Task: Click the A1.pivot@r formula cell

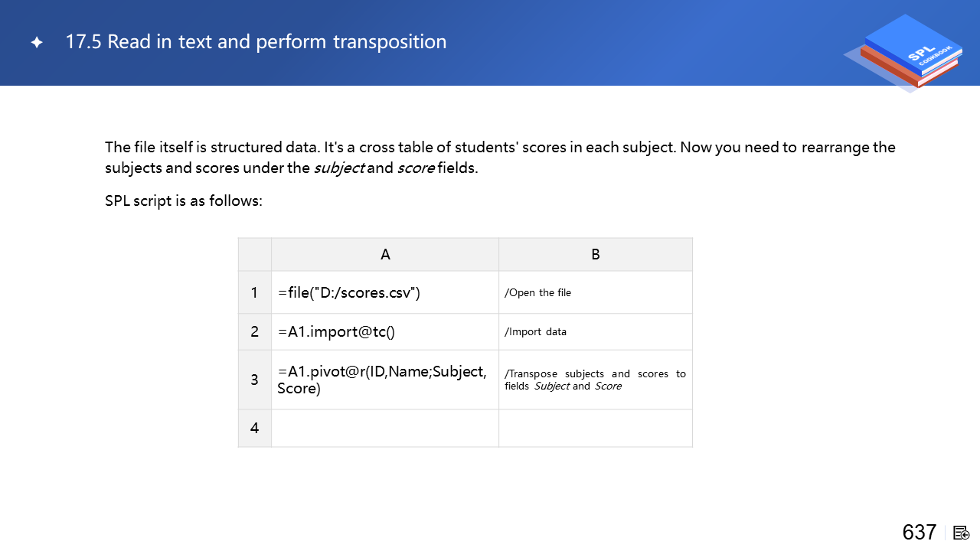Action: pos(385,380)
